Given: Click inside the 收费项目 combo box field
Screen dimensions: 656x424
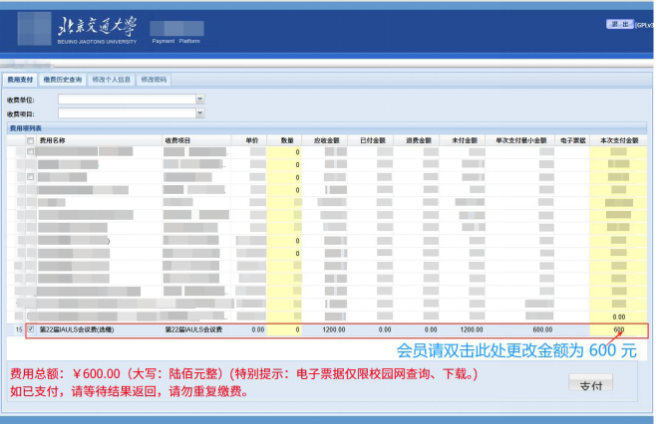Looking at the screenshot, I should click(x=127, y=113).
